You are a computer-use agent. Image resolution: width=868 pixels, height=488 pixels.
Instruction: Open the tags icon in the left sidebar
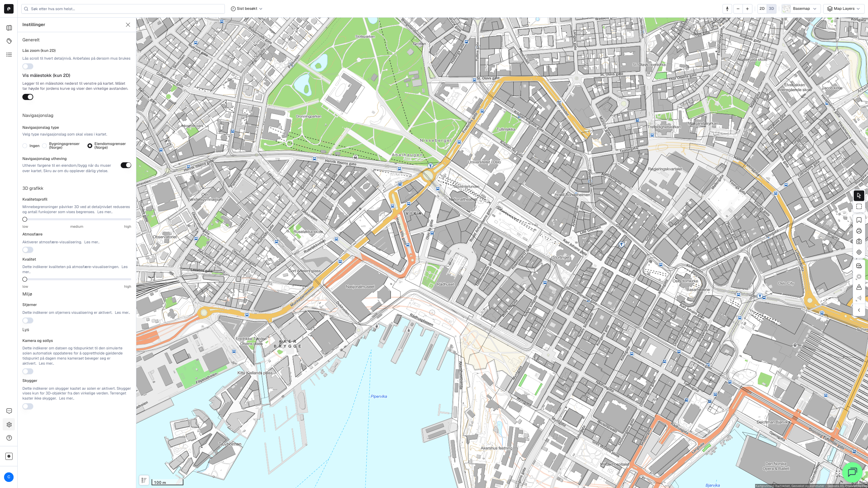pyautogui.click(x=9, y=41)
